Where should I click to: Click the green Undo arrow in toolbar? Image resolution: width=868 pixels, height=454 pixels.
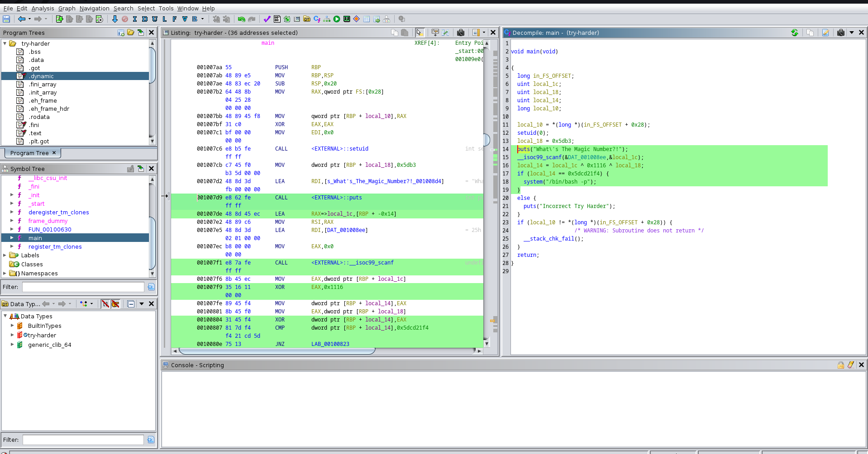pyautogui.click(x=241, y=19)
